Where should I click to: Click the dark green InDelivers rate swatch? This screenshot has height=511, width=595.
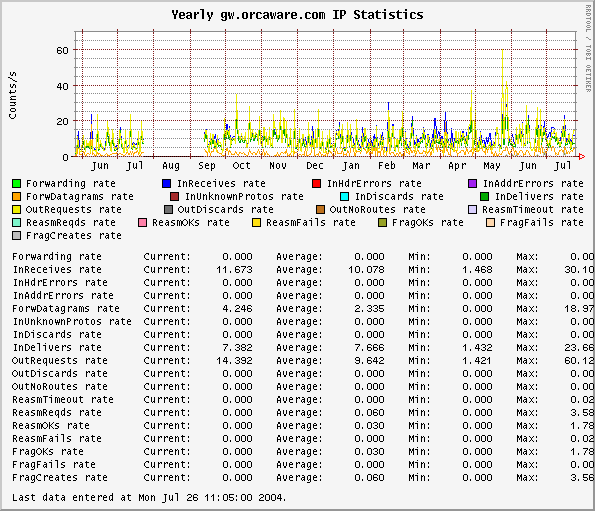[485, 197]
